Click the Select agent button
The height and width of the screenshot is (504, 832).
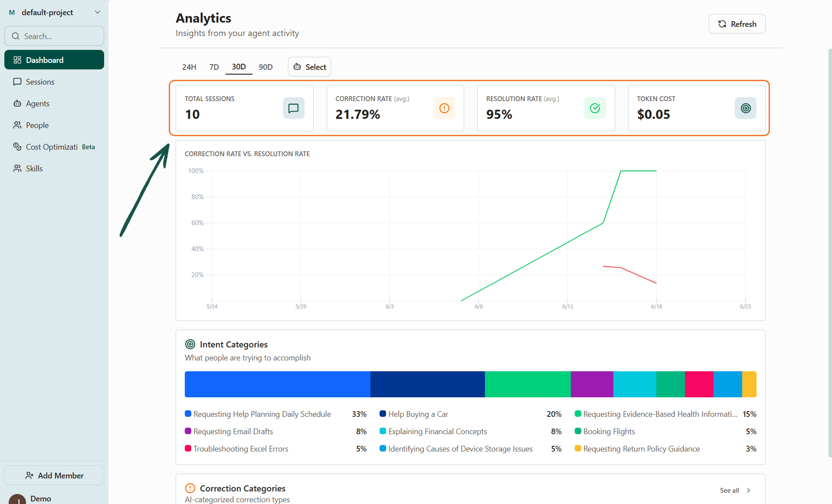(x=309, y=67)
